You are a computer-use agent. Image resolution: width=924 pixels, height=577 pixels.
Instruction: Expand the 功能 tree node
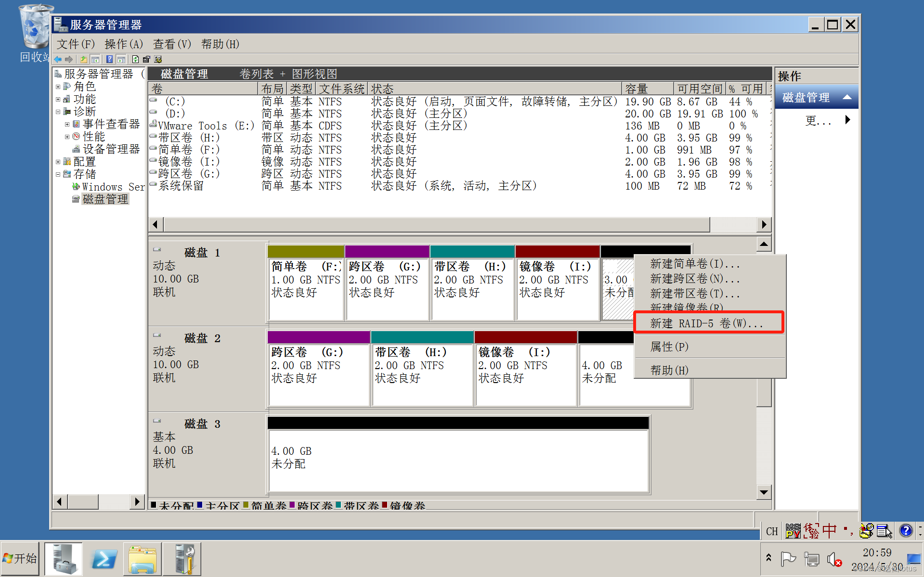[58, 100]
